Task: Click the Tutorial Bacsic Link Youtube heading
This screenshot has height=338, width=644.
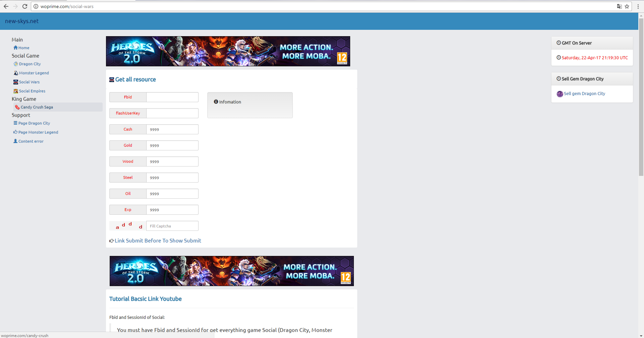Action: [146, 299]
